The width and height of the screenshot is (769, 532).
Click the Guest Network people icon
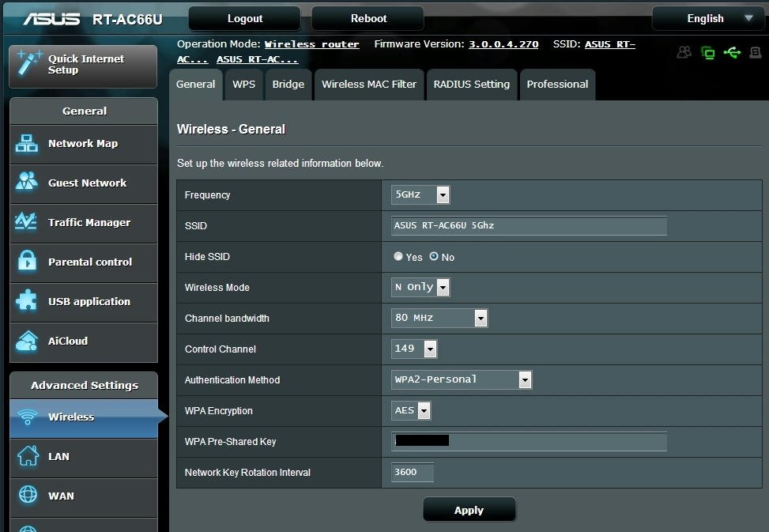coord(27,182)
